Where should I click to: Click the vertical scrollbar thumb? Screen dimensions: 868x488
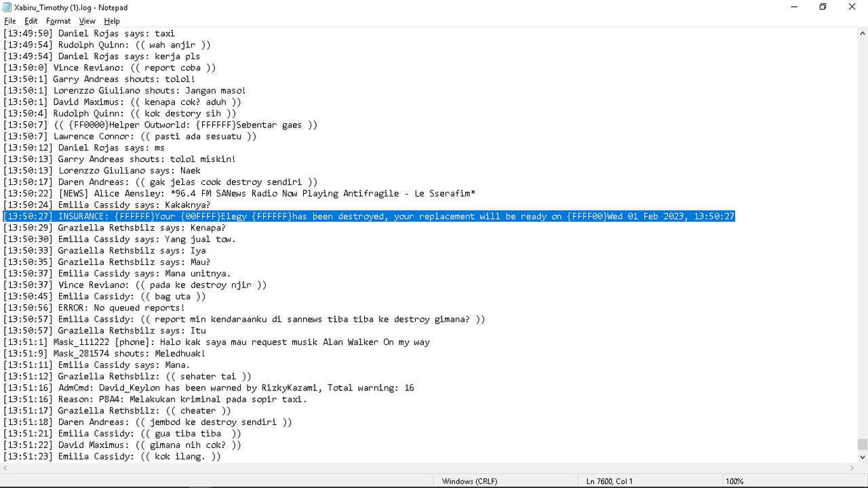click(x=863, y=444)
